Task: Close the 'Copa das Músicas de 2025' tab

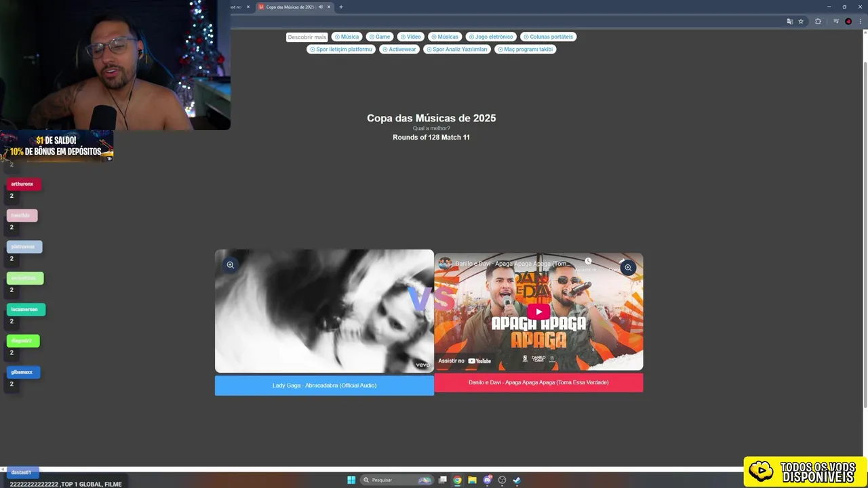Action: tap(329, 7)
